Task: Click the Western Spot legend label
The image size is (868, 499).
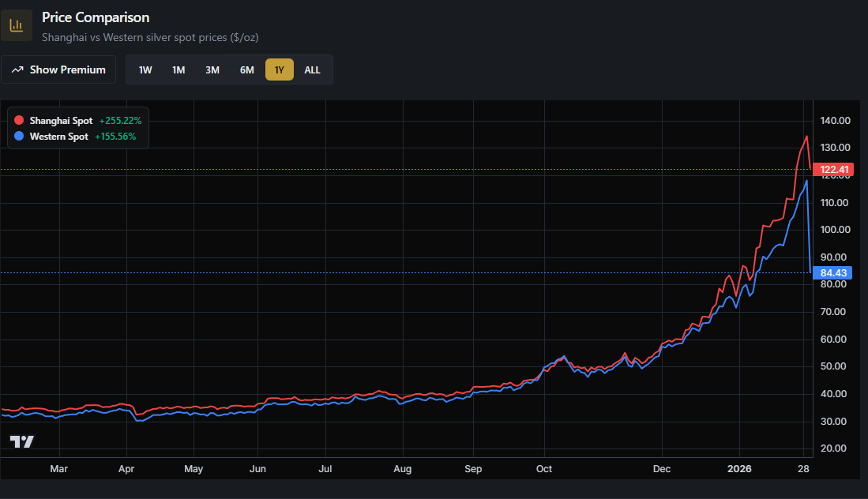Action: pos(59,137)
